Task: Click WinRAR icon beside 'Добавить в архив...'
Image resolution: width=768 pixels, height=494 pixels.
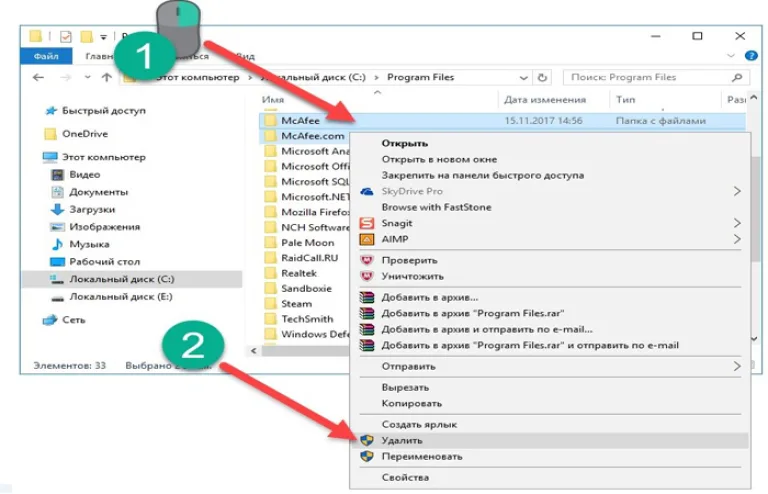Action: click(367, 297)
